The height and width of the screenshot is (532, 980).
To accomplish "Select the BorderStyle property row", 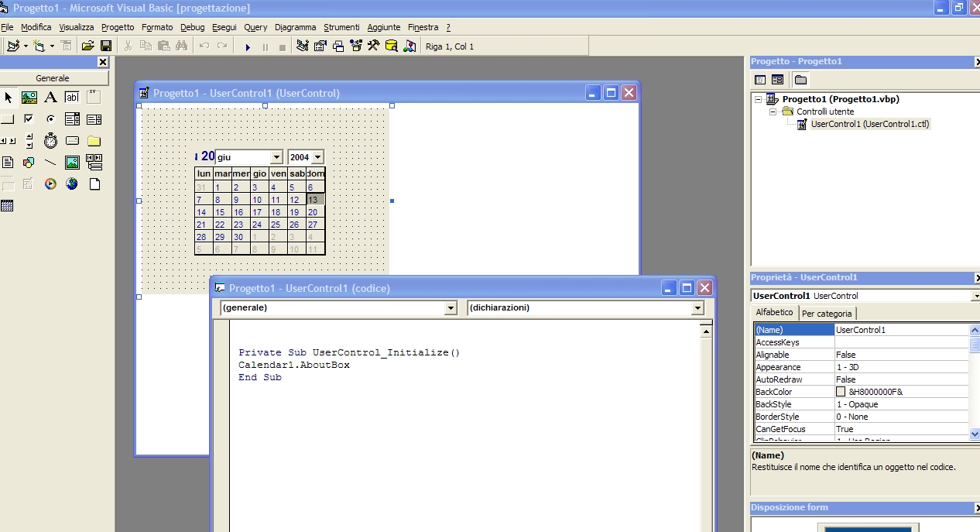I will click(x=861, y=417).
